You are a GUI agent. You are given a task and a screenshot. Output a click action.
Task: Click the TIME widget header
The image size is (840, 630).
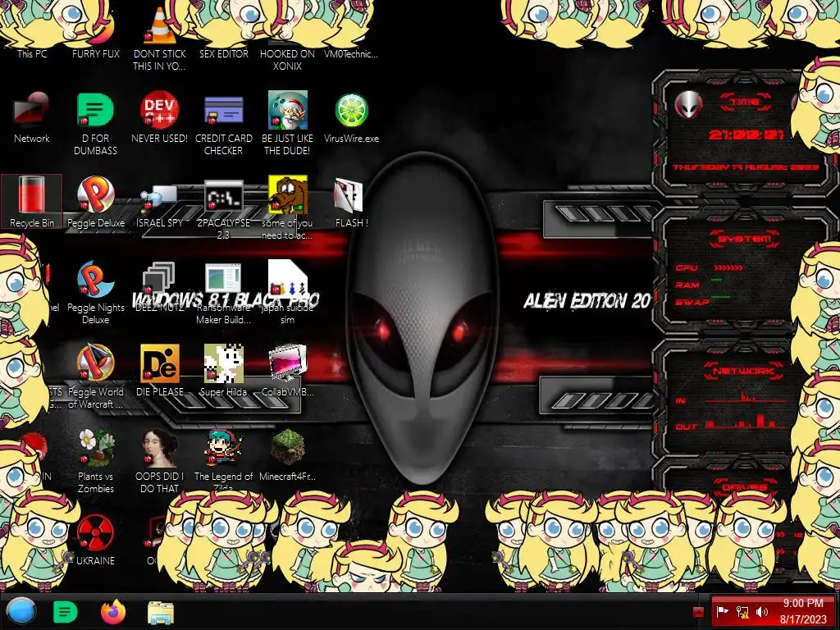[745, 102]
